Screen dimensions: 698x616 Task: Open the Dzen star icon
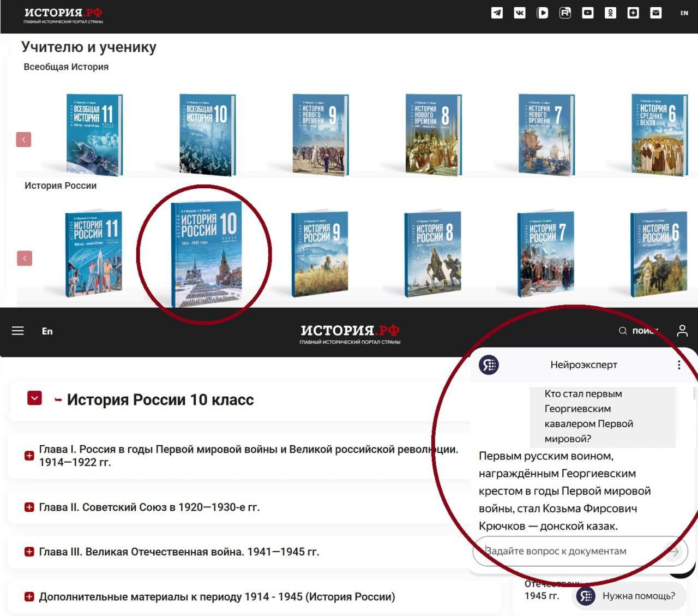(633, 13)
